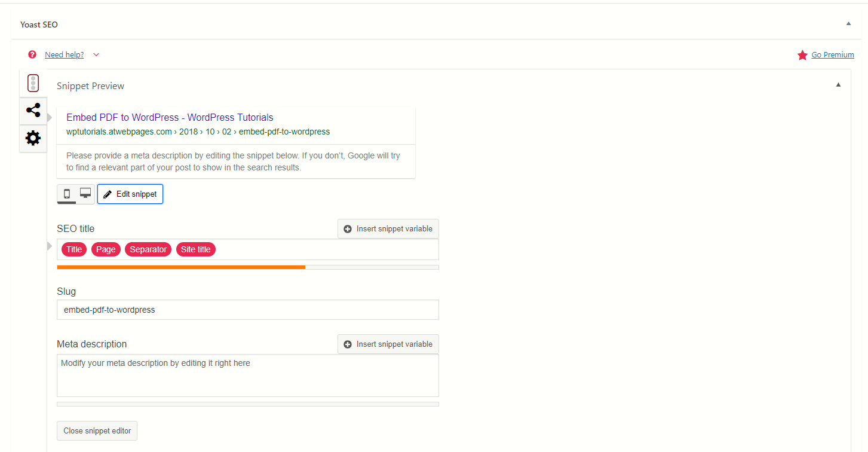Open the traffic light content optimization tab

pyautogui.click(x=33, y=83)
